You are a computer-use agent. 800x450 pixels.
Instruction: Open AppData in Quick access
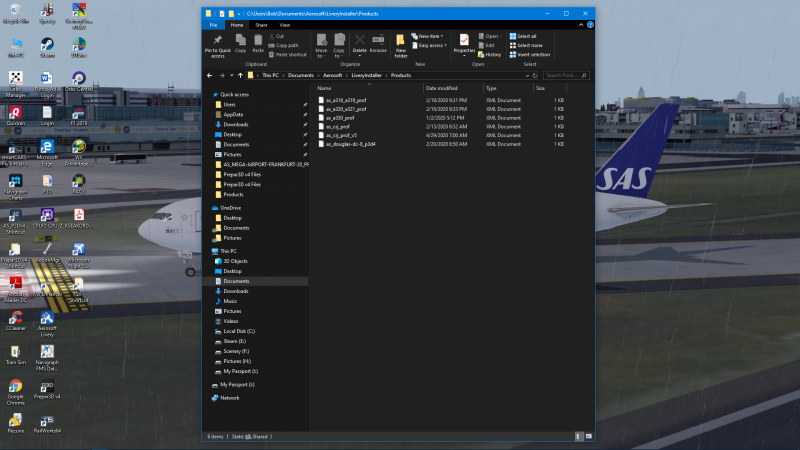[233, 115]
